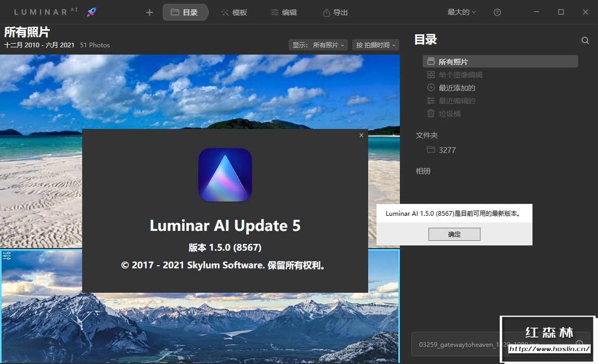Maximize the Luminar AI window

pos(561,12)
